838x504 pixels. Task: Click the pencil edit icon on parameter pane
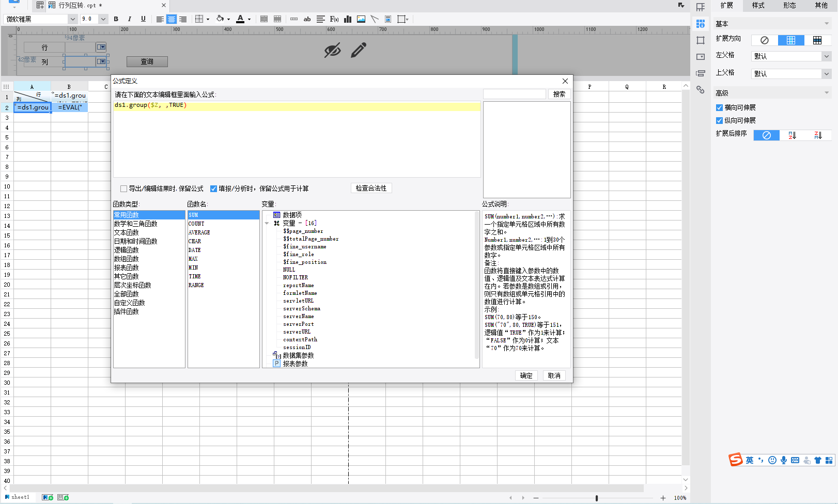pos(359,50)
